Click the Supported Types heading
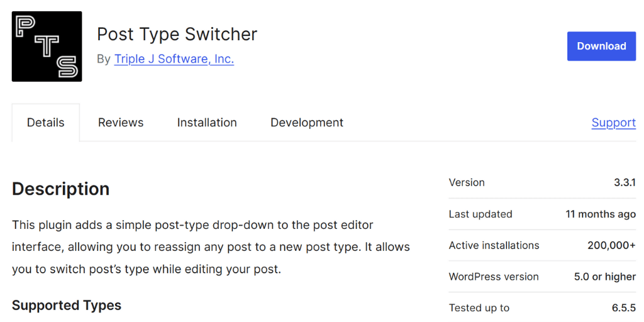 [67, 305]
